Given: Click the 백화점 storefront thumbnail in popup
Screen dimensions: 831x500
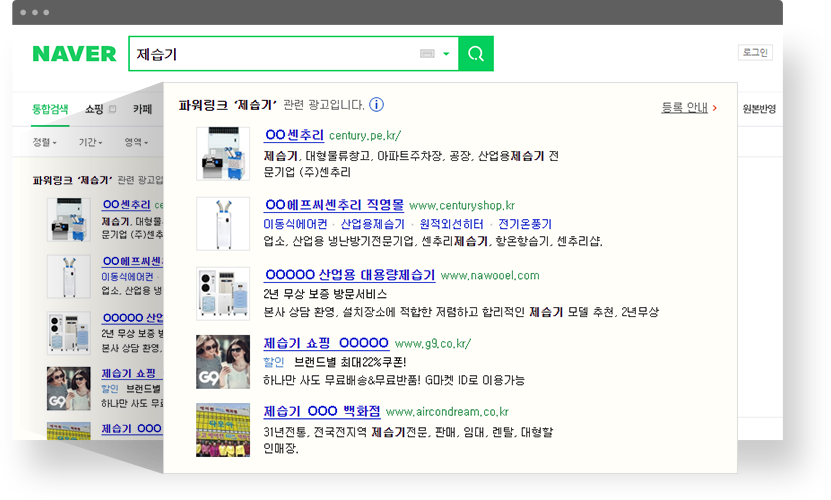Looking at the screenshot, I should tap(223, 430).
